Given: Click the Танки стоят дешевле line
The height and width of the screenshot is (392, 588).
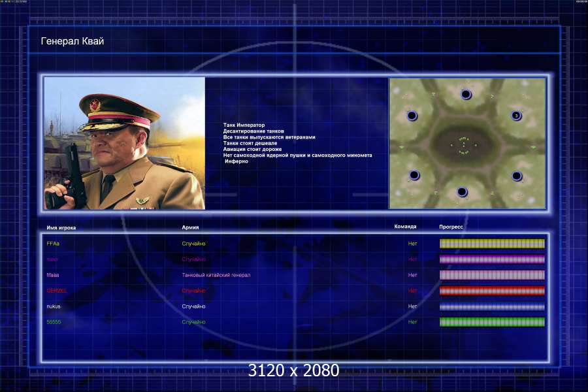Looking at the screenshot, I should pos(250,143).
